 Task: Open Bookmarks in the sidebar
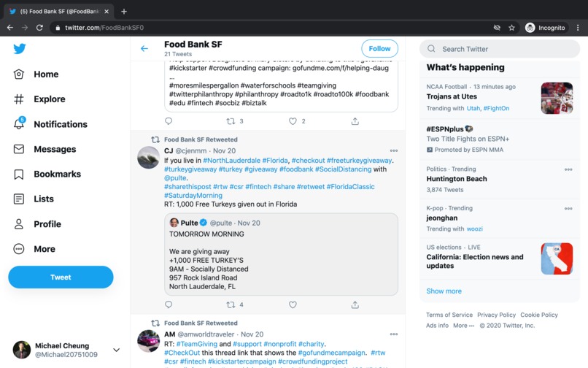(47, 174)
